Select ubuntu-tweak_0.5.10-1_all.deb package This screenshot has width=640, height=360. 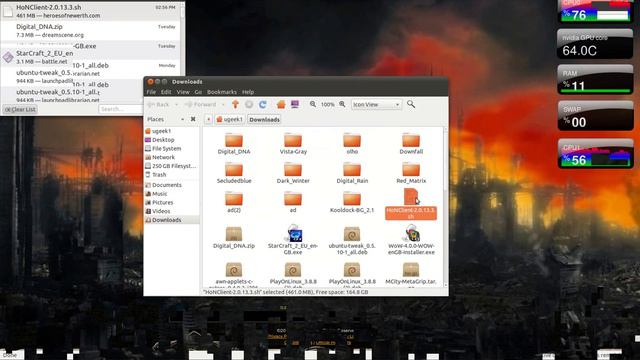[x=352, y=241]
